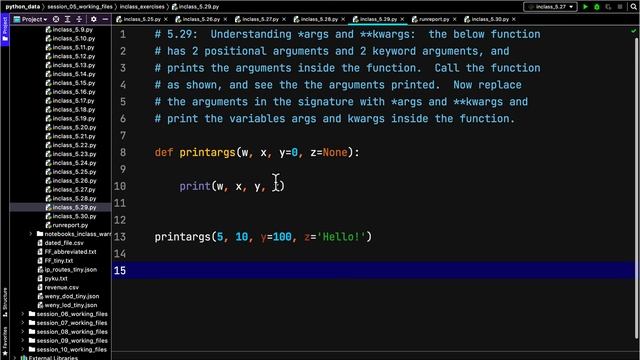
Task: Expand all items in Project panel
Action: click(x=67, y=19)
